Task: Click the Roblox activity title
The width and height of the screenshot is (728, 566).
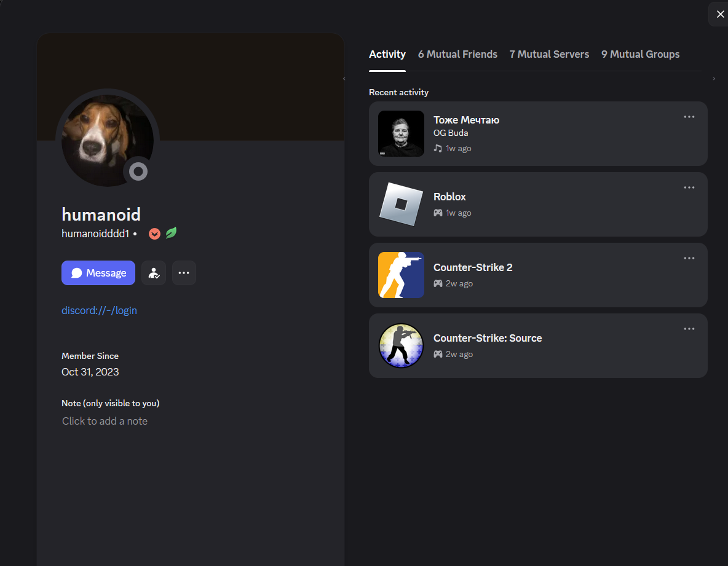Action: (x=449, y=197)
